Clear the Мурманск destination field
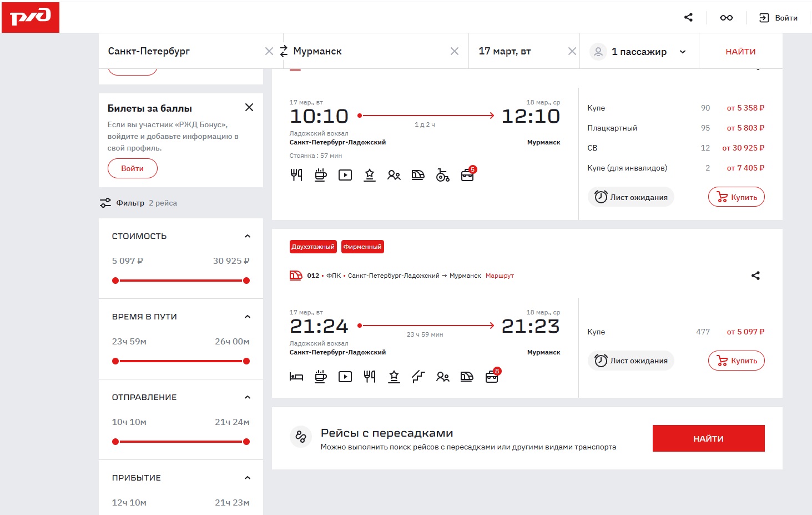Image resolution: width=812 pixels, height=515 pixels. tap(455, 51)
